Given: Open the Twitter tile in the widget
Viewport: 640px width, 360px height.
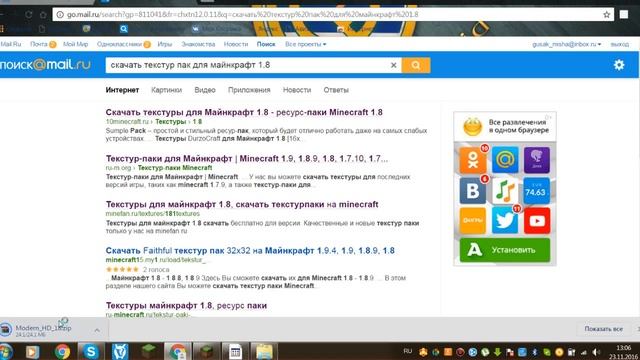Looking at the screenshot, I should pos(505,220).
